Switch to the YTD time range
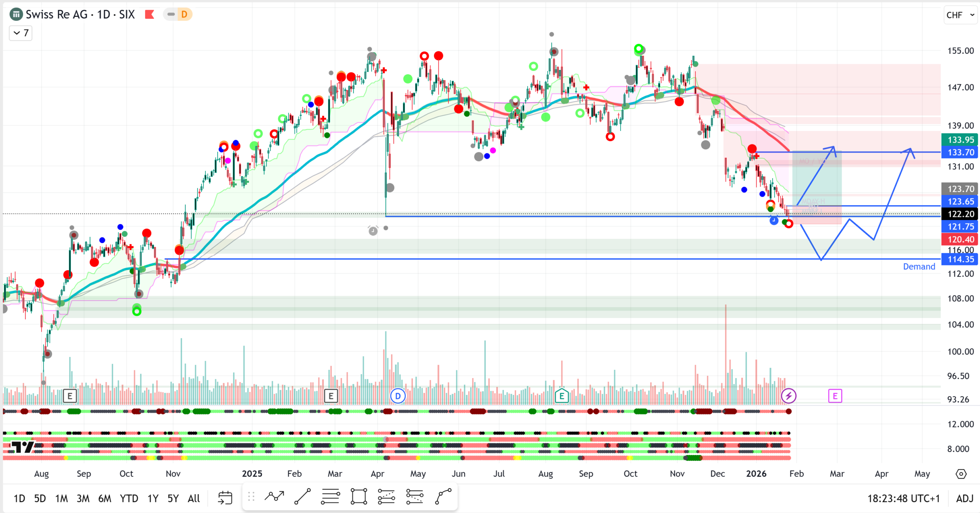 (x=129, y=498)
